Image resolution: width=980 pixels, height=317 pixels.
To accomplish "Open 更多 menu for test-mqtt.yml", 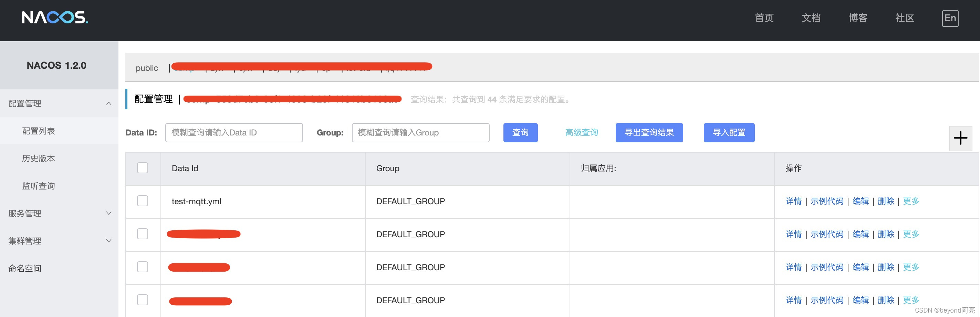I will [911, 201].
